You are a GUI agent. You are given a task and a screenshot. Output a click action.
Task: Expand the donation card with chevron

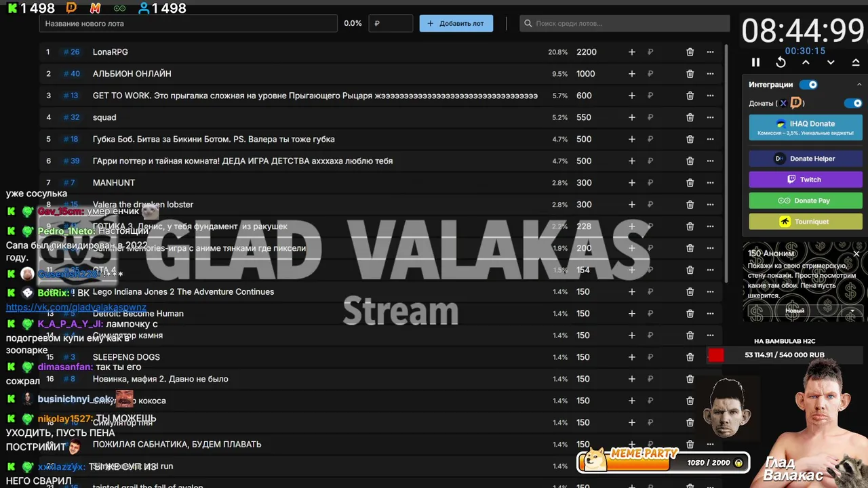852,310
